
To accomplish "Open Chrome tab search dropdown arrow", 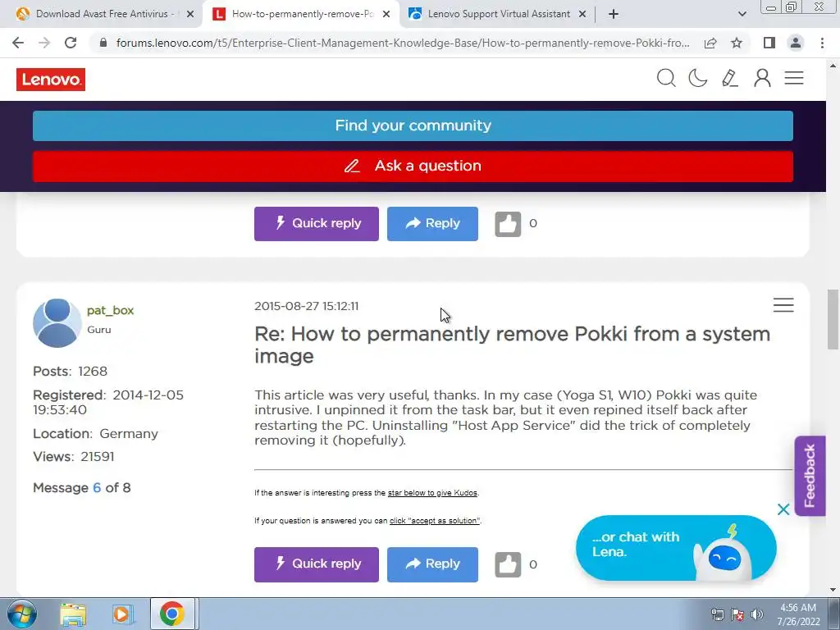I will (742, 14).
